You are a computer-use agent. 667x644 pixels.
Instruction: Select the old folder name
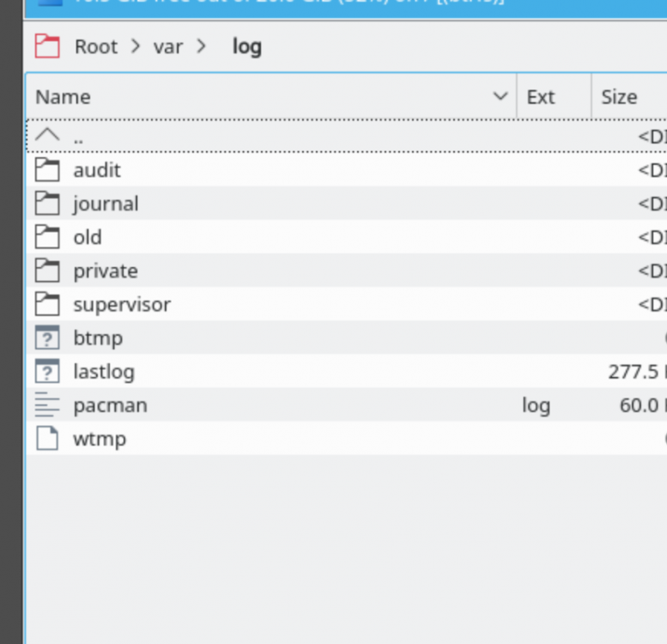click(x=88, y=237)
